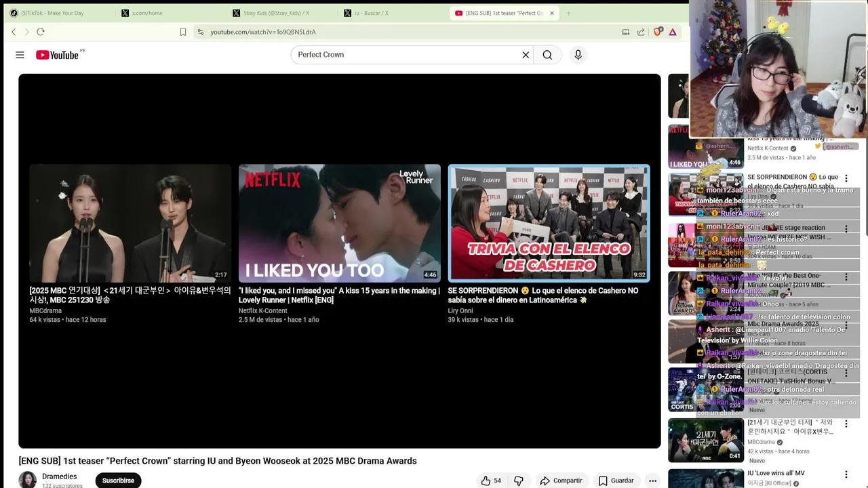The height and width of the screenshot is (488, 868).
Task: Save the video with Guardar
Action: 616,481
